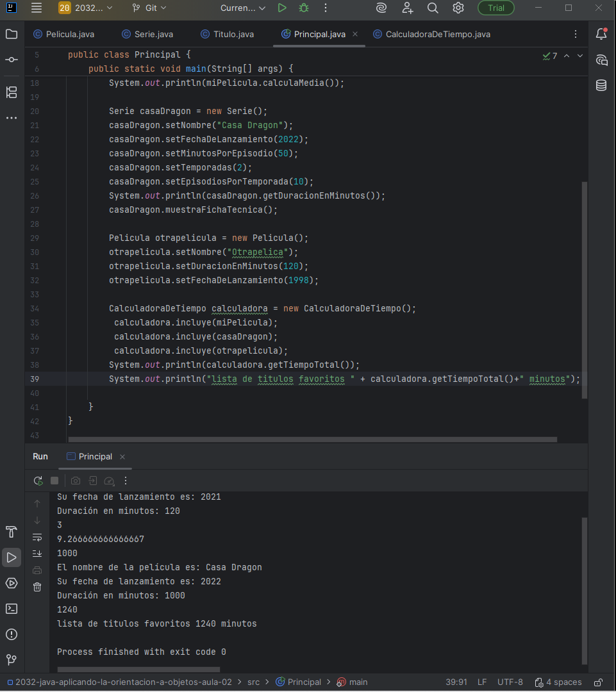The width and height of the screenshot is (616, 692).
Task: Stop the running process button
Action: pos(54,481)
